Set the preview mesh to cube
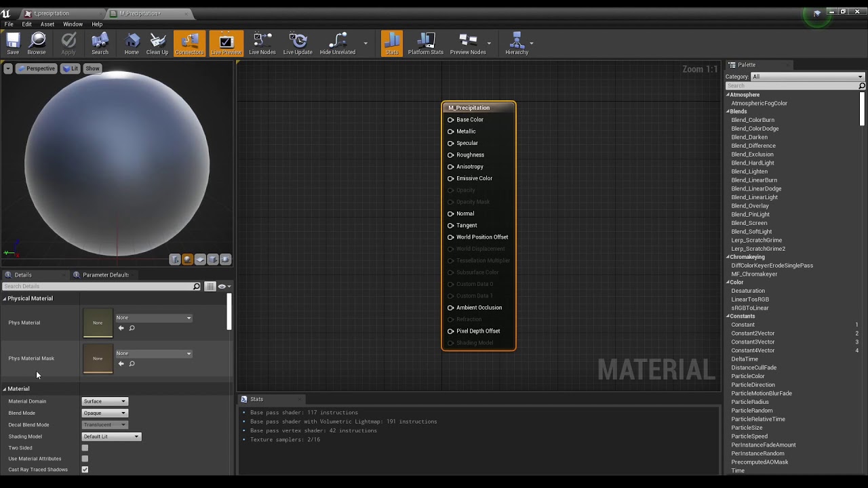 point(213,260)
